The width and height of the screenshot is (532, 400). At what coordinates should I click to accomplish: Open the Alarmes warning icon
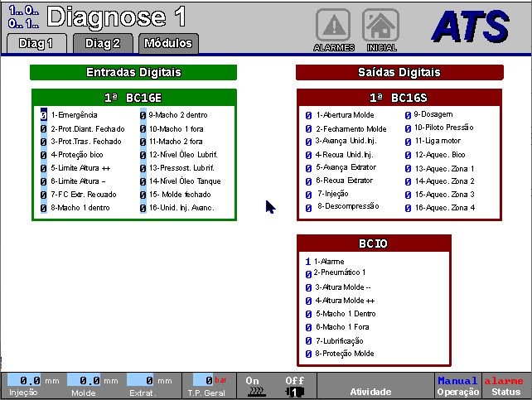(x=334, y=27)
